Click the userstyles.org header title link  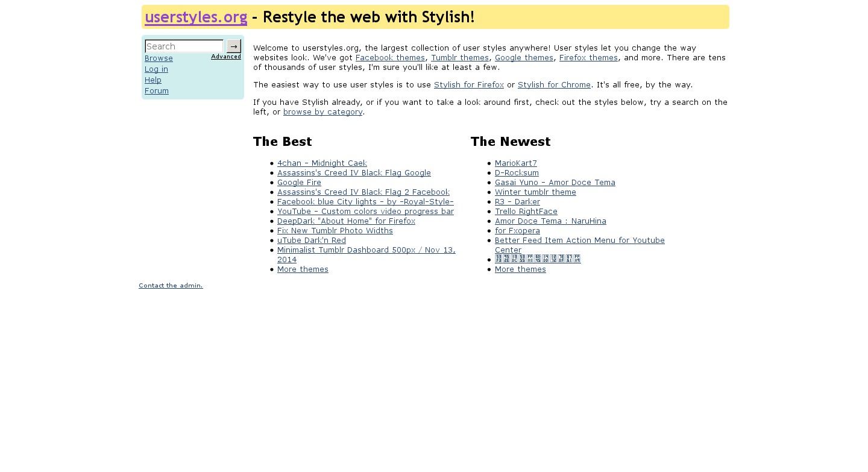196,17
